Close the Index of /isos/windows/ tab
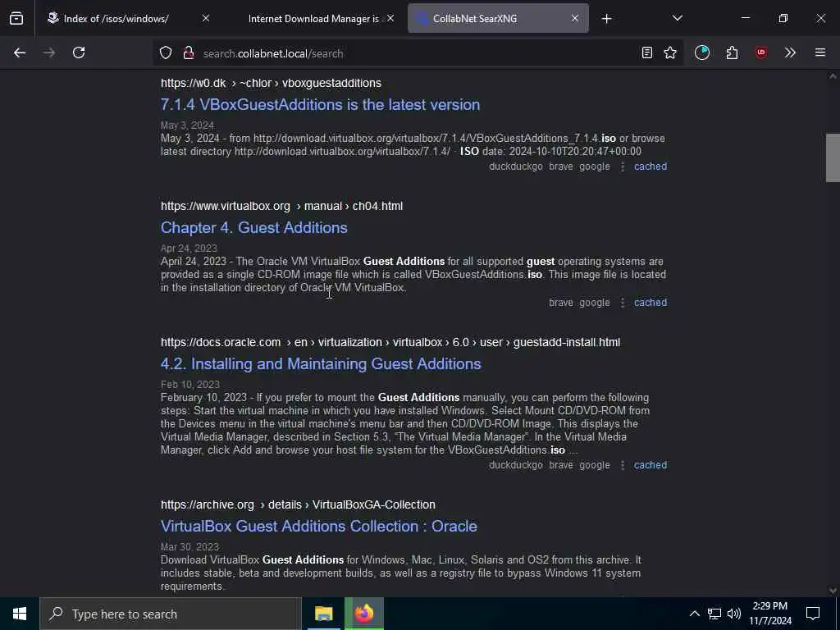 pos(206,18)
